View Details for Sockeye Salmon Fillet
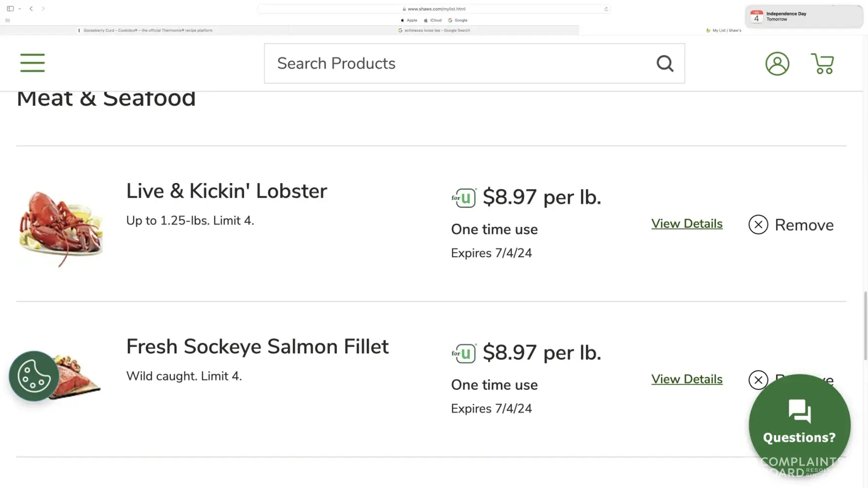 pyautogui.click(x=686, y=379)
